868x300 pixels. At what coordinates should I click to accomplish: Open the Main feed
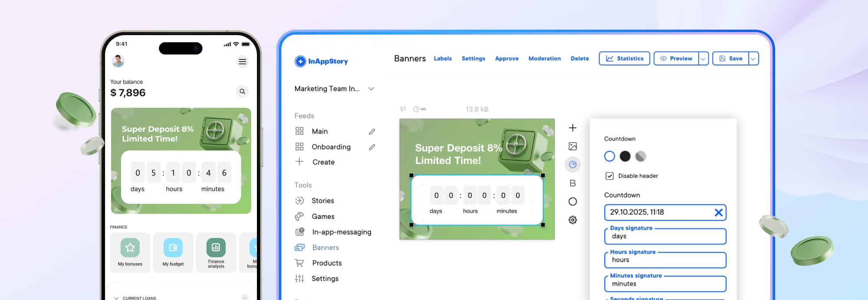tap(320, 131)
